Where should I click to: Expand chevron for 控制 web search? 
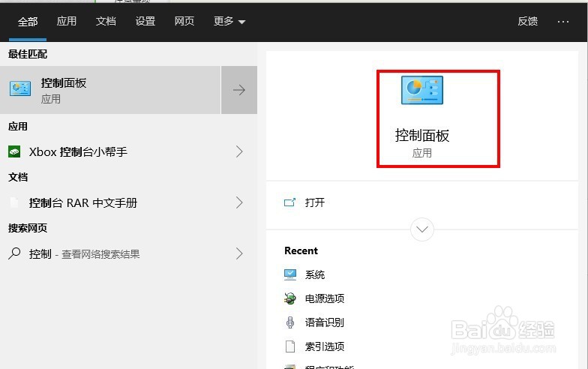pyautogui.click(x=239, y=253)
